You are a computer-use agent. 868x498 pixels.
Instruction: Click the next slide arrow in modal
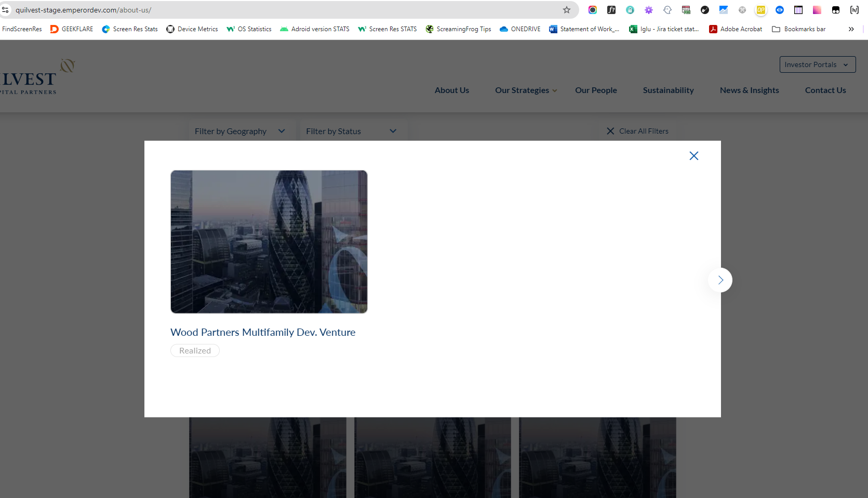720,280
